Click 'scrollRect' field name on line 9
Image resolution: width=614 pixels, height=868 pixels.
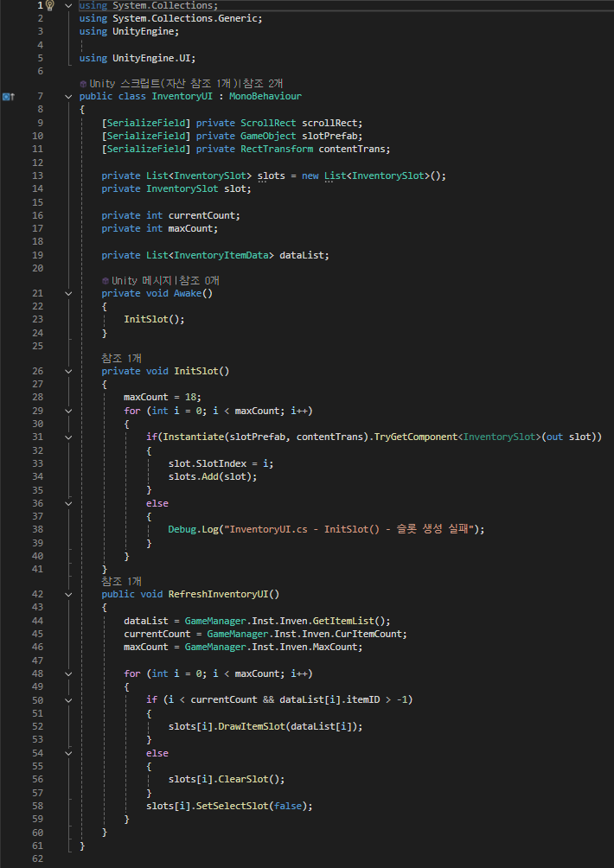[329, 123]
